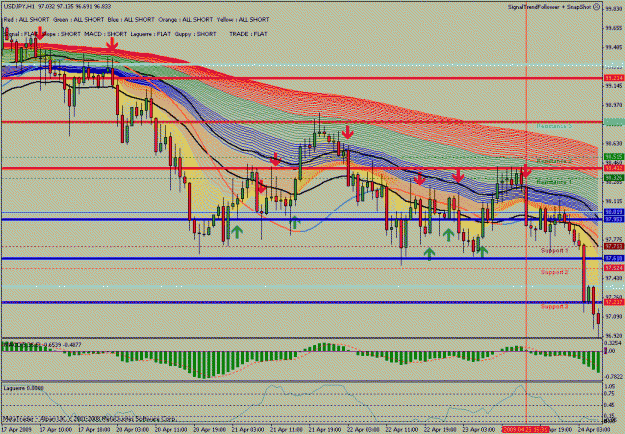Click the 'Slope : SHORT' signal text
Screen dimensions: 625x434
pos(62,34)
